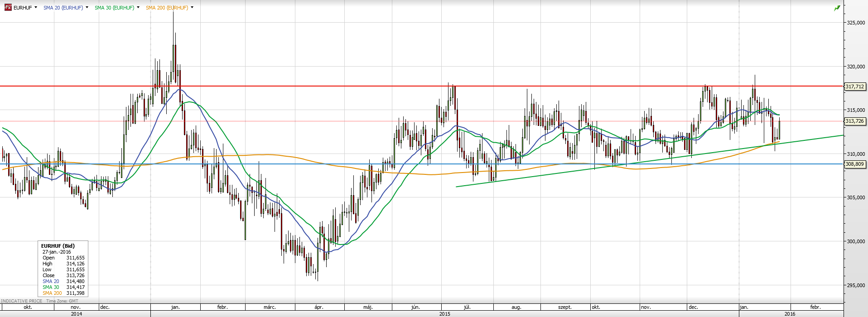This screenshot has height=317, width=868.
Task: Click the Close row in data box
Action: [x=63, y=275]
